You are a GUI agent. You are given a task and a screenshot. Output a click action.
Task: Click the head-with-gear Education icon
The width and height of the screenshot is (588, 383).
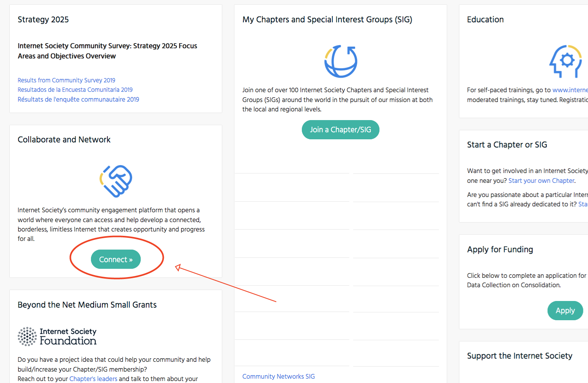(565, 61)
